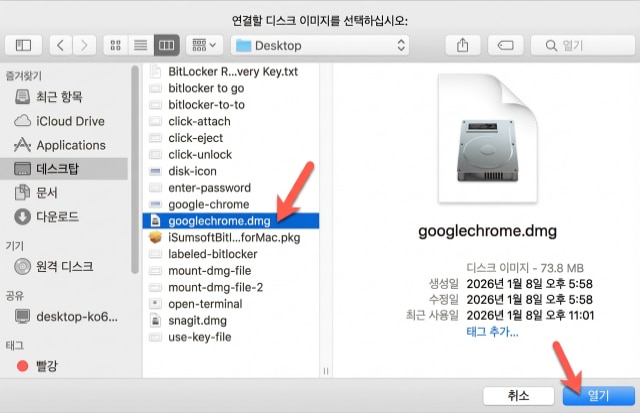Click Add Tags link (태그 추가...)

(492, 332)
